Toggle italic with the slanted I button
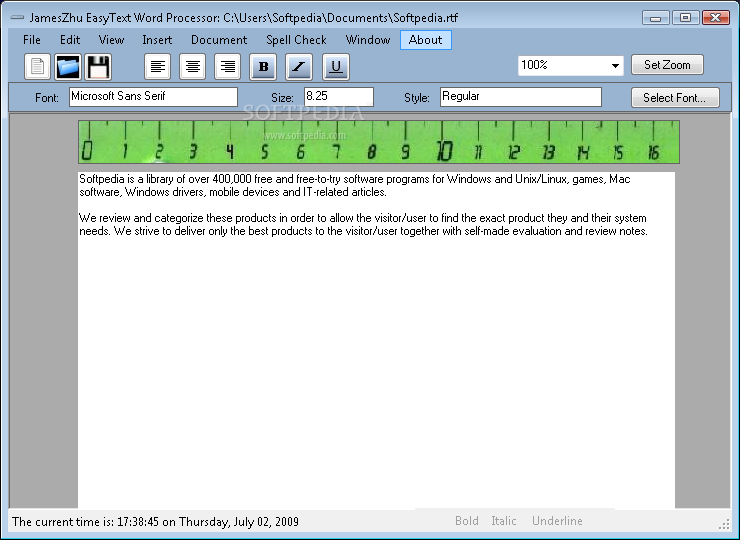This screenshot has height=540, width=740. 299,67
